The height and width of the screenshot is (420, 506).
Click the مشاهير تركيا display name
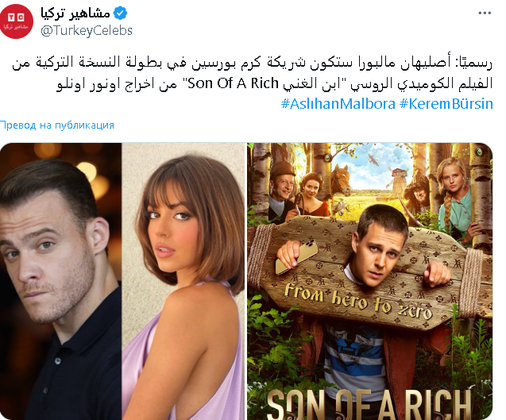coord(75,13)
